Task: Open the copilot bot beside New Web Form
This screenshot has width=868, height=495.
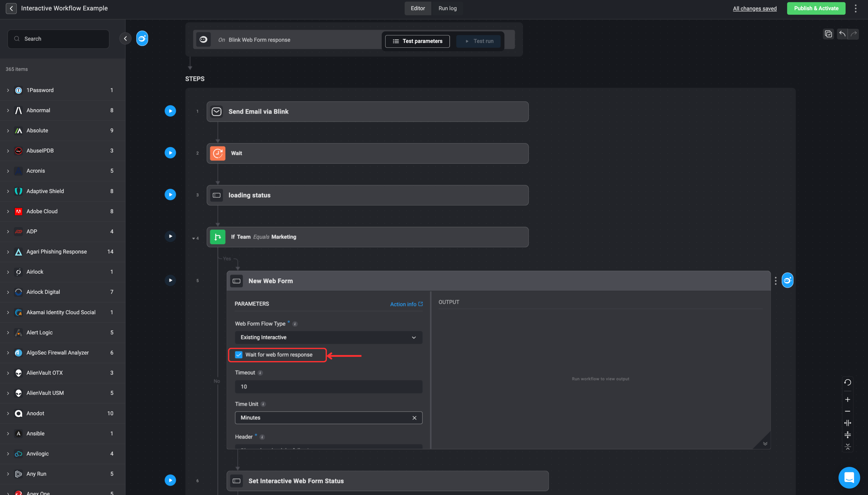Action: click(787, 280)
